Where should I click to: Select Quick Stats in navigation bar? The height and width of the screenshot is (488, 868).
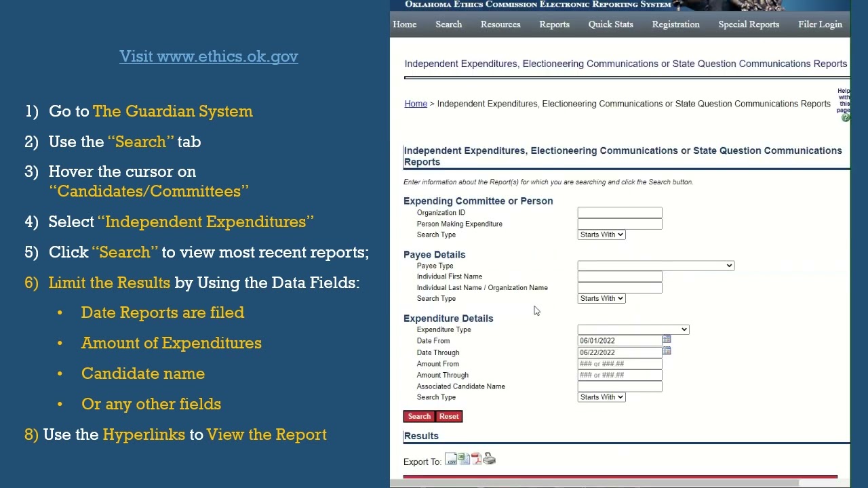pyautogui.click(x=611, y=24)
